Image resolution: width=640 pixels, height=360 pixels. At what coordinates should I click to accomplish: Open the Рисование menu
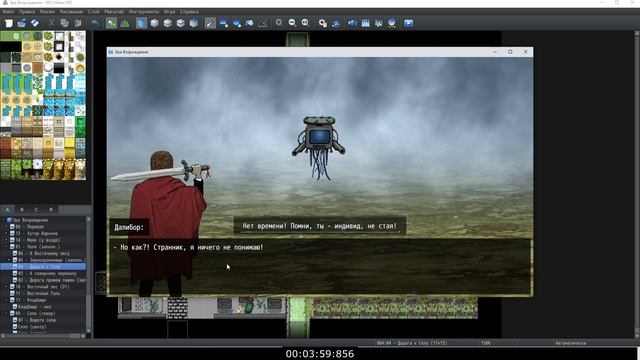(x=71, y=12)
